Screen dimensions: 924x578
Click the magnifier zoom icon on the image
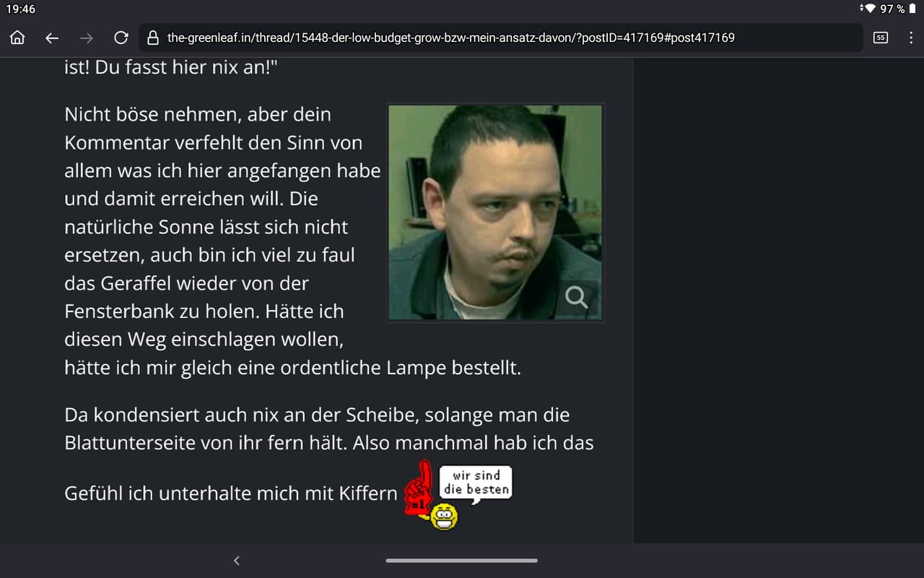(577, 296)
